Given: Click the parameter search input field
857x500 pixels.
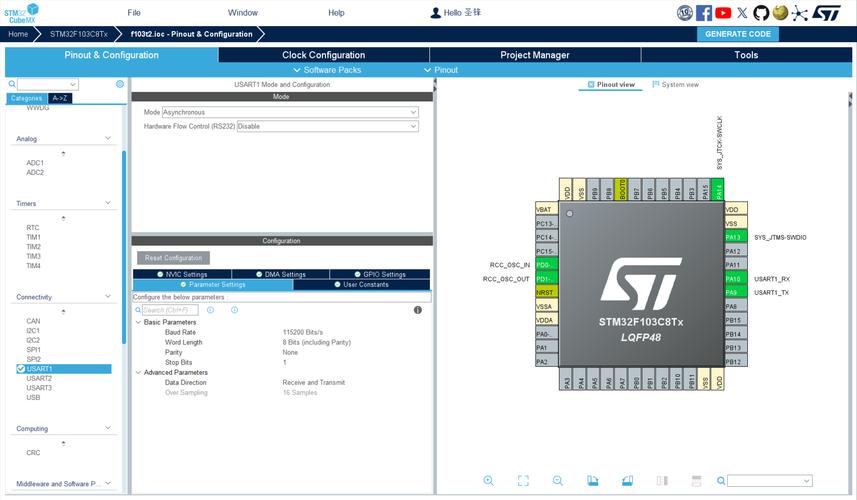Looking at the screenshot, I should point(168,310).
